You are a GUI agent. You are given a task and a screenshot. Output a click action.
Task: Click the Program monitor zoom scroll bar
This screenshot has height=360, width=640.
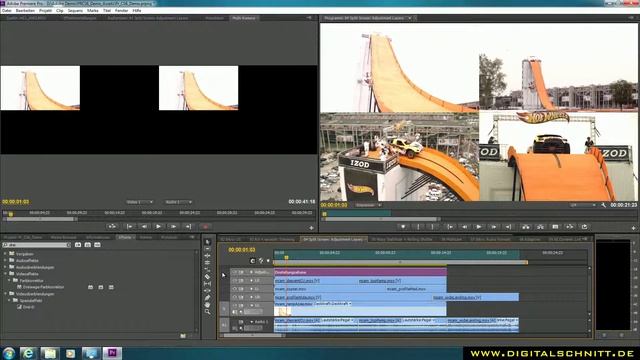click(x=382, y=219)
